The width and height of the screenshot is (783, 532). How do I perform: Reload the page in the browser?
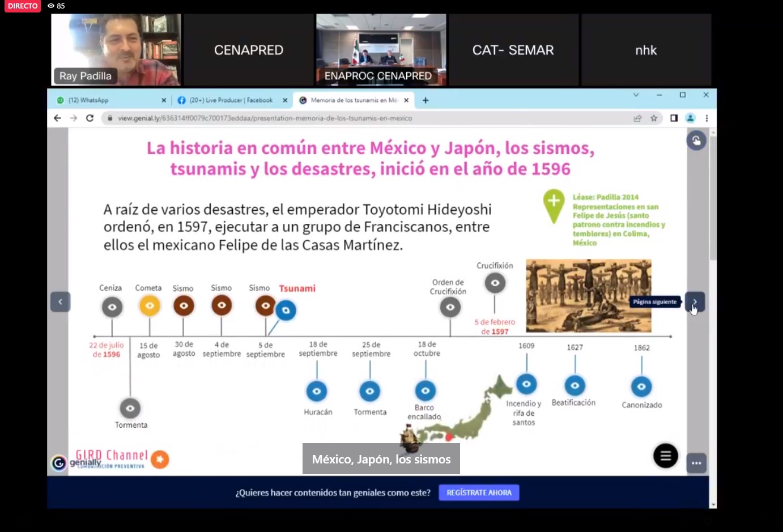[90, 118]
